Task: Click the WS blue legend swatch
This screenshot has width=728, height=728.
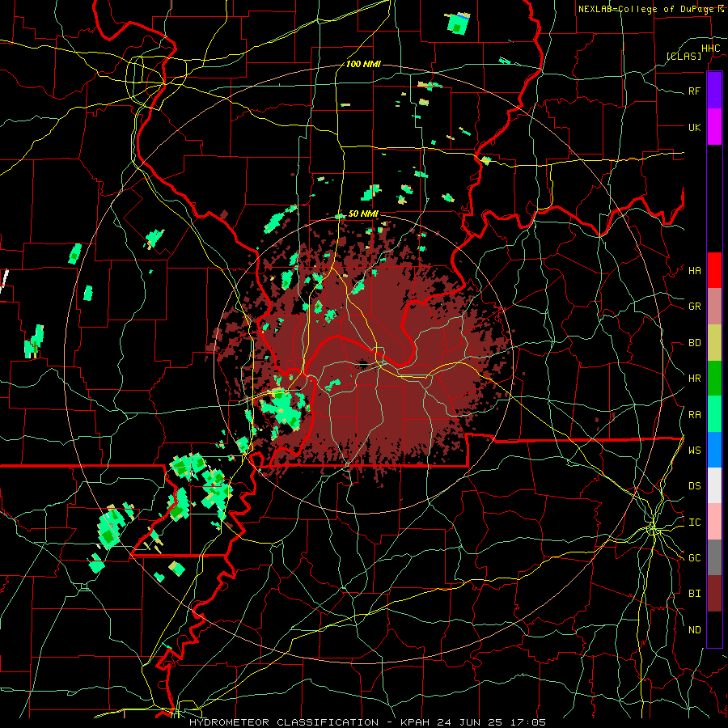Action: 714,450
